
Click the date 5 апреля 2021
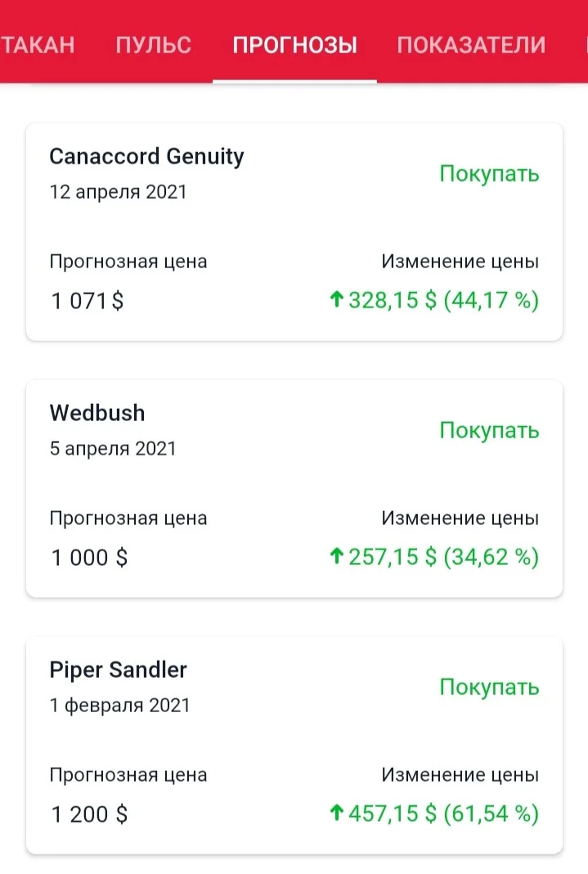click(113, 448)
